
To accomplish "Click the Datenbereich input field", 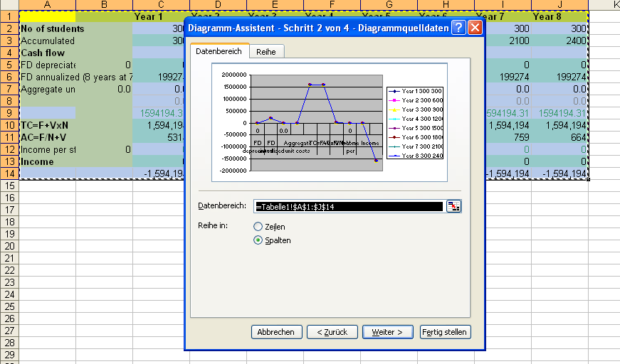I will 350,206.
